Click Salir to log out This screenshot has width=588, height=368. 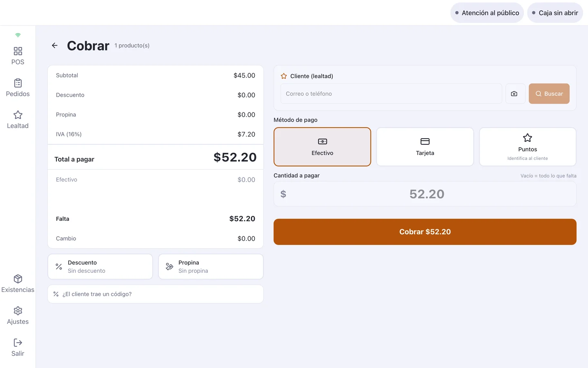tap(18, 348)
